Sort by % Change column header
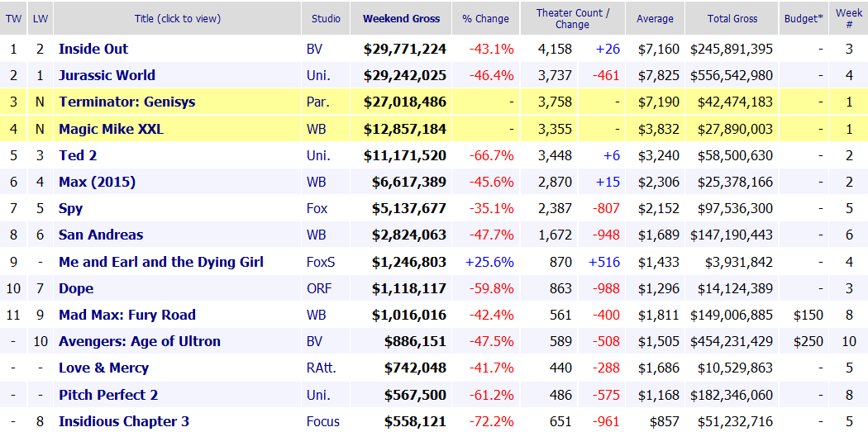This screenshot has height=432, width=868. pyautogui.click(x=485, y=19)
